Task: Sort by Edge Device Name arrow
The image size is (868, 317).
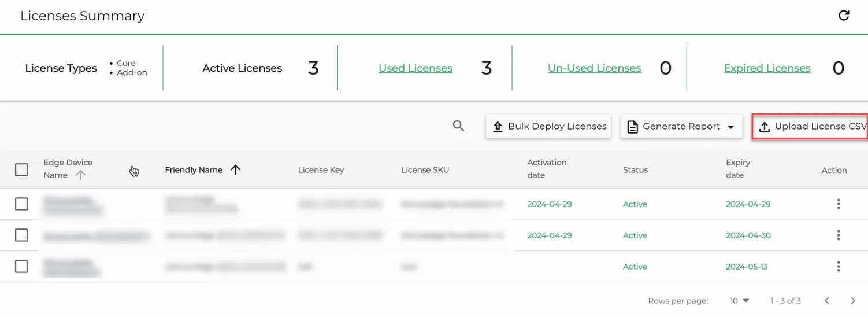Action: click(x=80, y=175)
